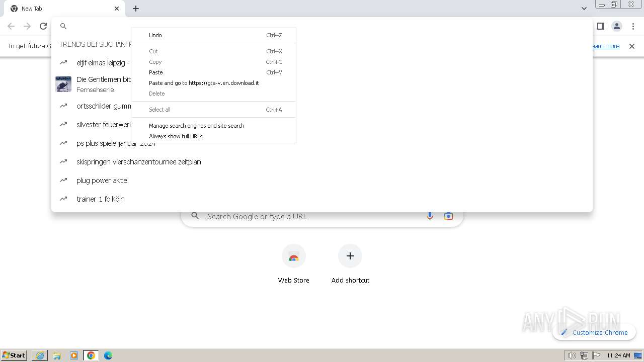Click the New Tab tab title

[x=32, y=9]
